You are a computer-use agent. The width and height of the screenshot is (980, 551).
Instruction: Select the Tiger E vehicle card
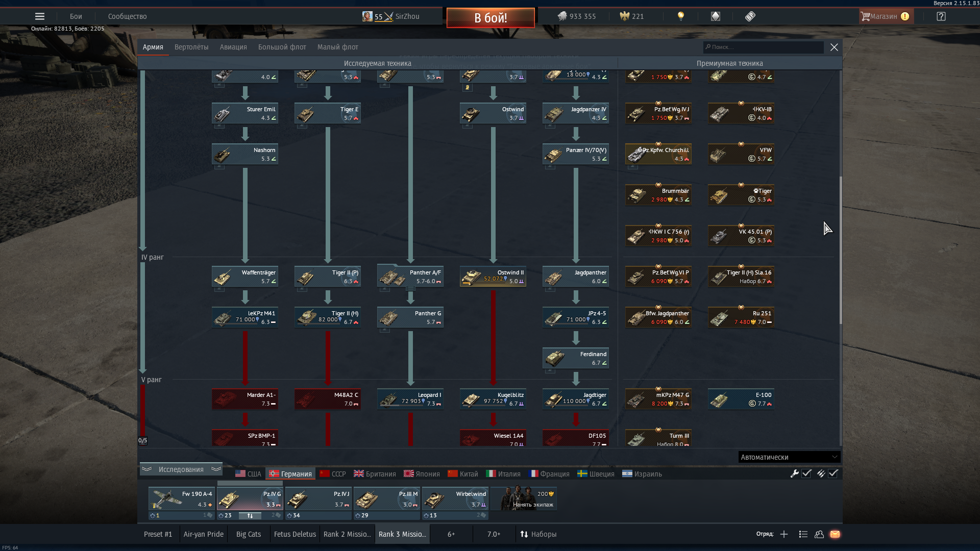[328, 113]
